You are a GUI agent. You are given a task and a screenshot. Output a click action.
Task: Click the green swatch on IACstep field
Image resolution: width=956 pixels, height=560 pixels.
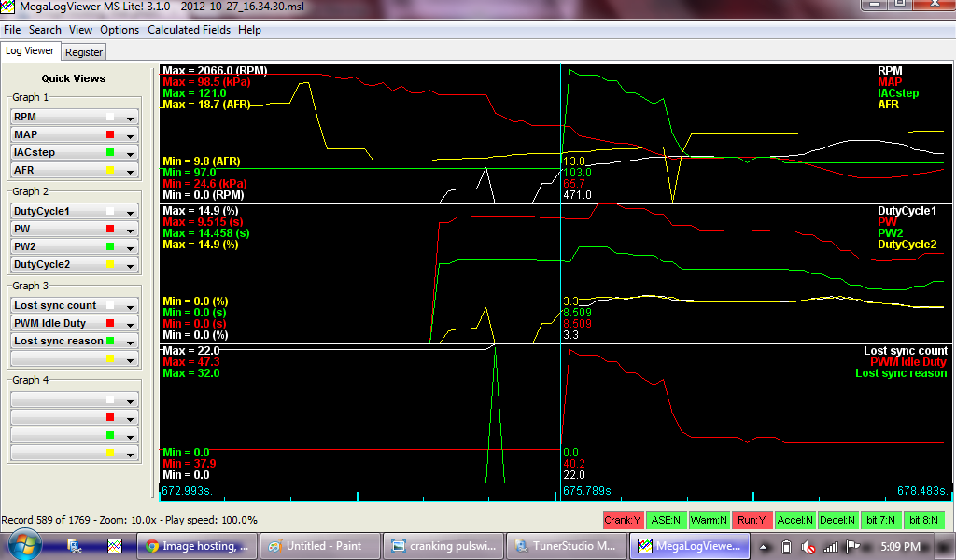(x=110, y=152)
